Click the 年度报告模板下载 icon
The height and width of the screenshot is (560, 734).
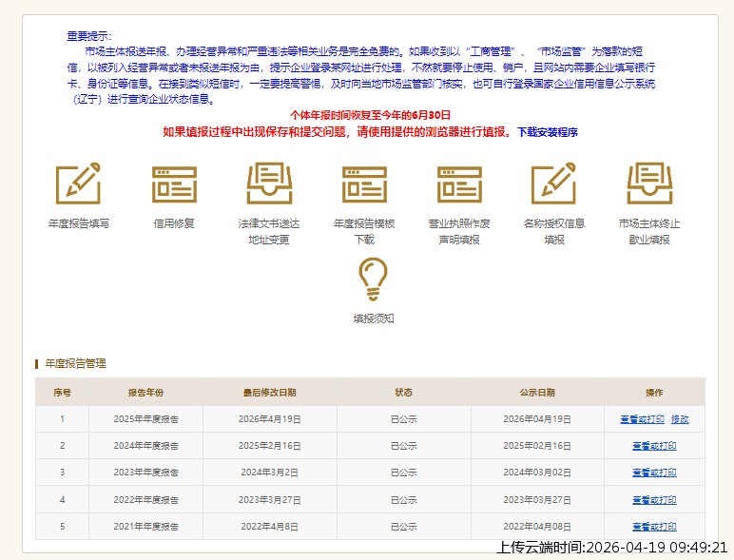tap(364, 184)
